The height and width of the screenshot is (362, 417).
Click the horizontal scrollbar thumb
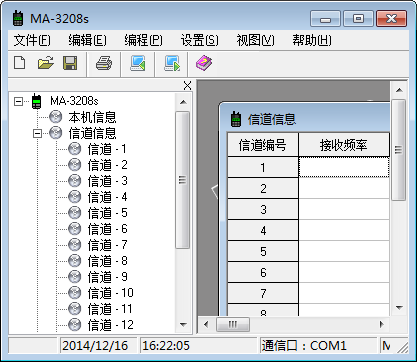point(233,324)
